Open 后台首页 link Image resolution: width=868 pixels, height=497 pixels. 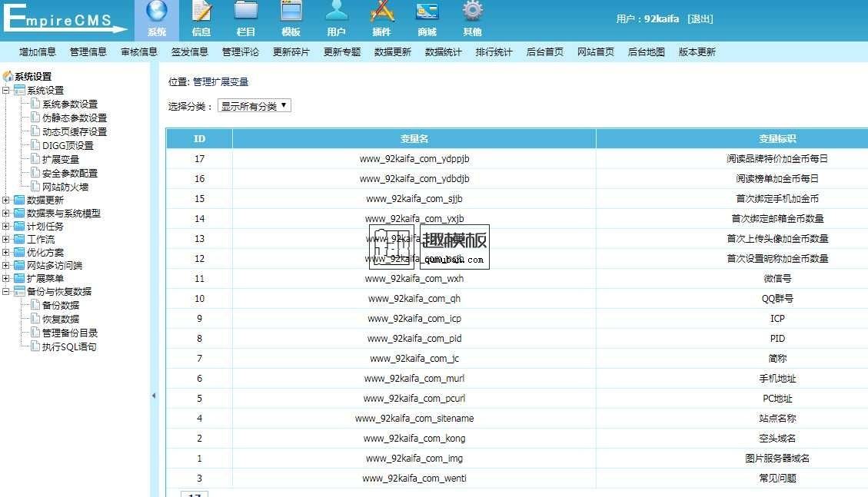tap(545, 52)
